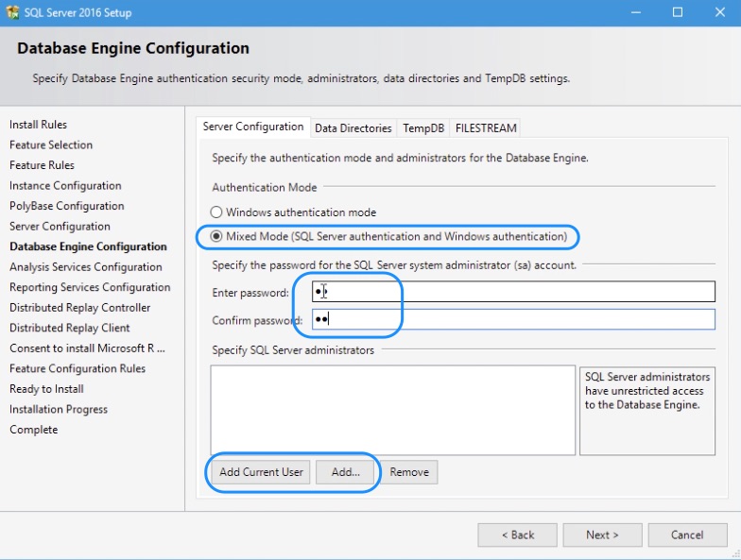This screenshot has height=560, width=741.
Task: Maximize the setup window
Action: tap(678, 12)
